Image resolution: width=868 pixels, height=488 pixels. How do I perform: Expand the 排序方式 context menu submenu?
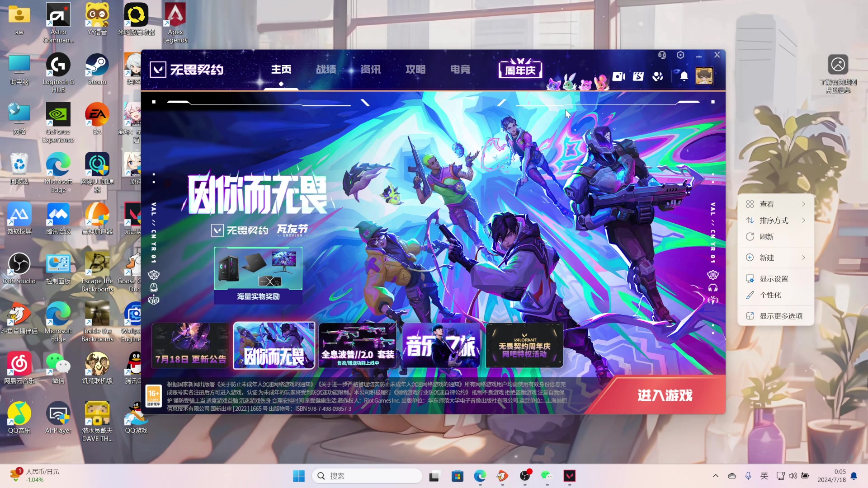click(775, 221)
